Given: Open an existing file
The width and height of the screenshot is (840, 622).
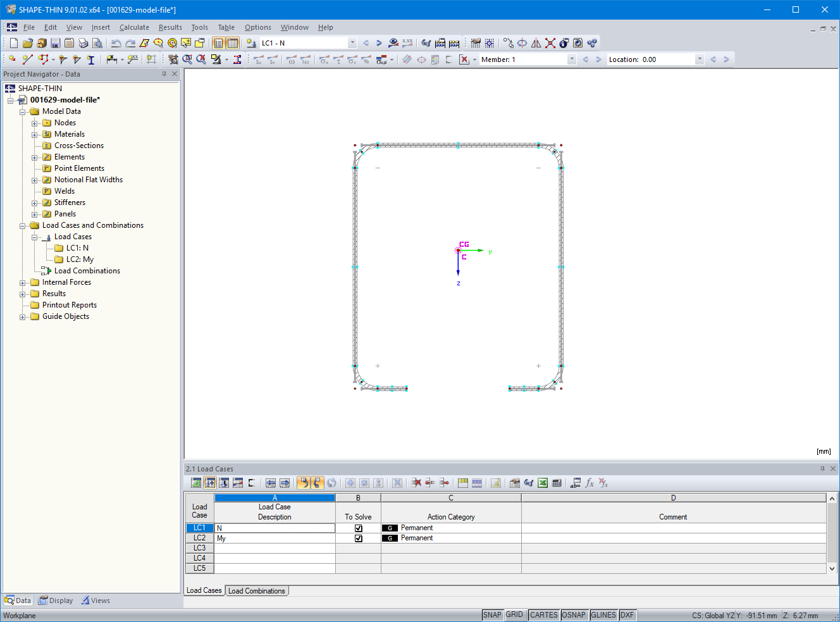Looking at the screenshot, I should point(27,43).
